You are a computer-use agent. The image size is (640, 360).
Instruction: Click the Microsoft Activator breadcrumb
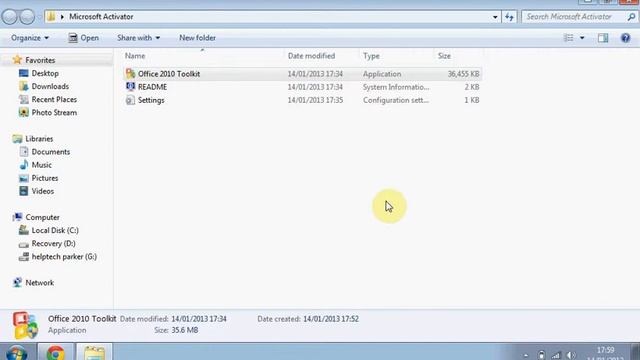pos(101,17)
